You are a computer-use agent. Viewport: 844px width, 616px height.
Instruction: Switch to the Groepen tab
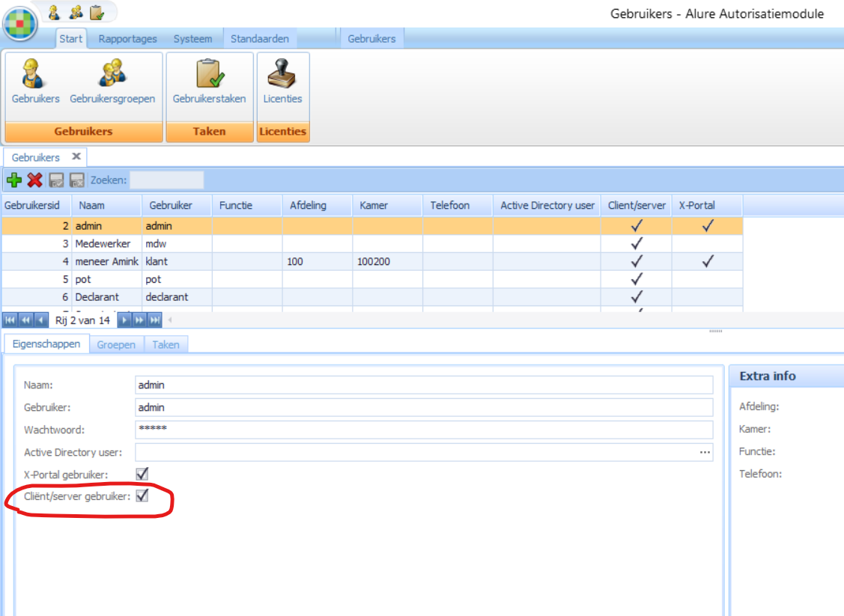click(x=116, y=344)
